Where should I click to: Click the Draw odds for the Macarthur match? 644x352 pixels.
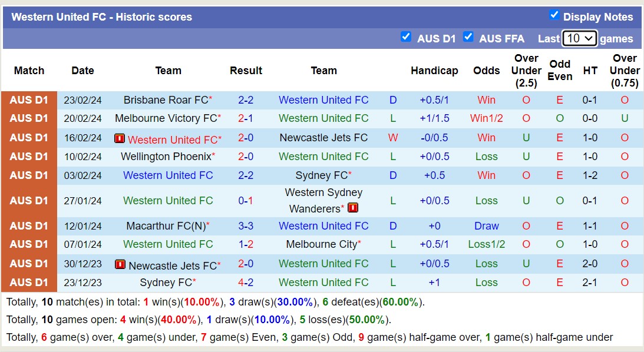point(486,226)
